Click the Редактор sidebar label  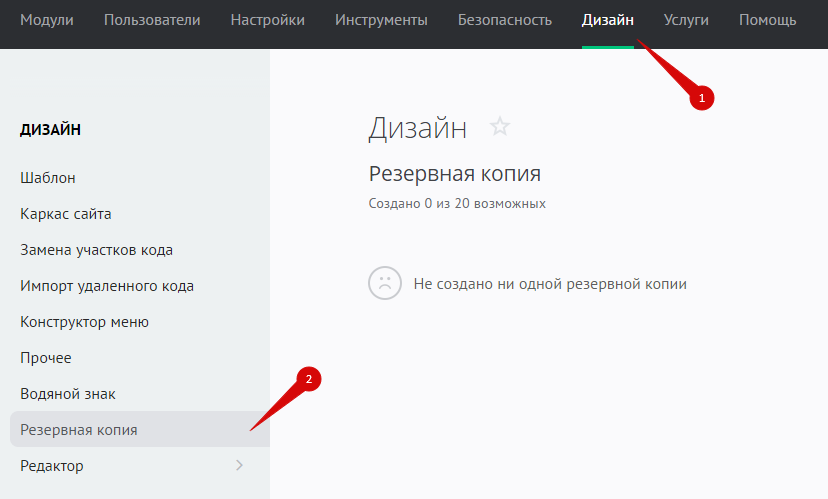tap(52, 466)
